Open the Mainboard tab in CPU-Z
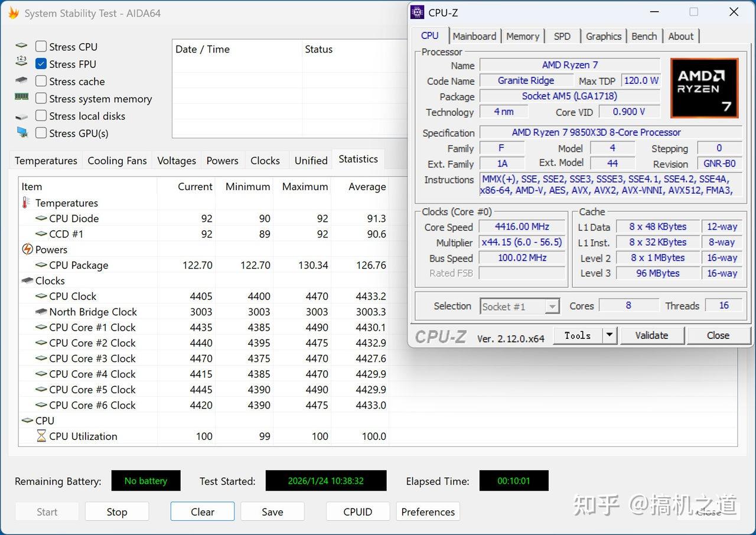 474,36
